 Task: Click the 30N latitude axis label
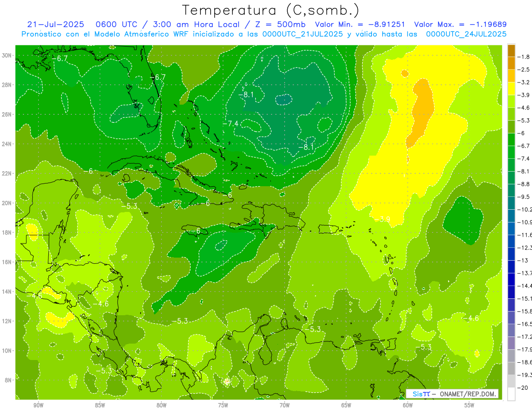pos(8,55)
